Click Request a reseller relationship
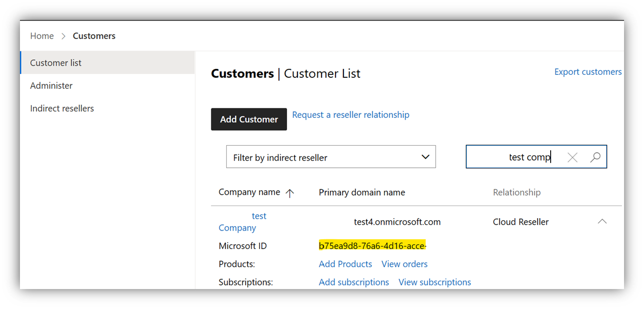The width and height of the screenshot is (644, 309). tap(350, 114)
